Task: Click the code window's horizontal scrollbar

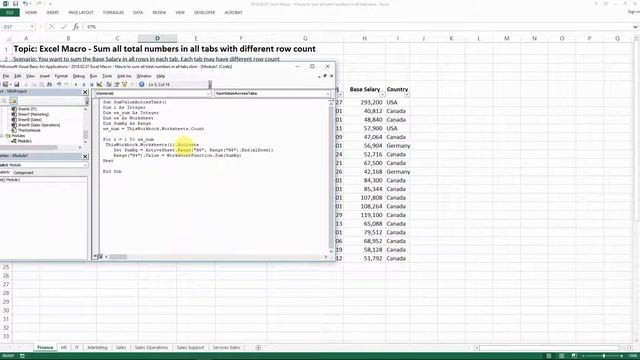Action: click(x=216, y=257)
